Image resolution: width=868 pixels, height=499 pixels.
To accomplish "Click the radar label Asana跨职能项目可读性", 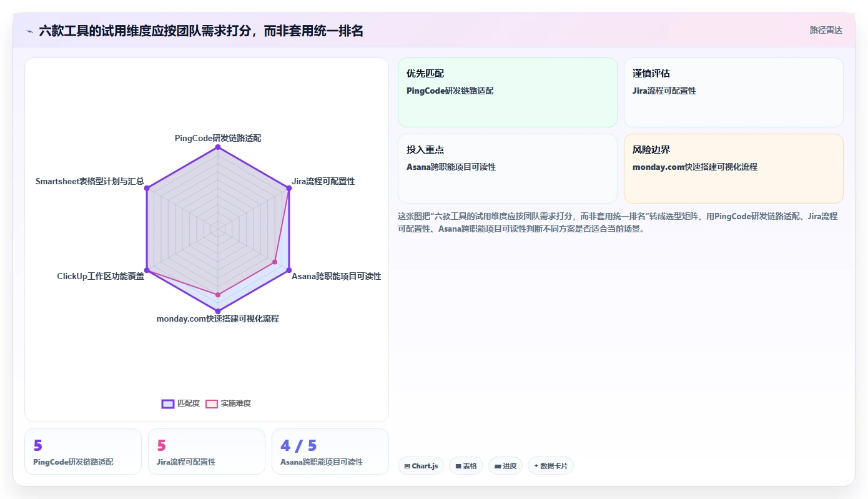I will 336,276.
